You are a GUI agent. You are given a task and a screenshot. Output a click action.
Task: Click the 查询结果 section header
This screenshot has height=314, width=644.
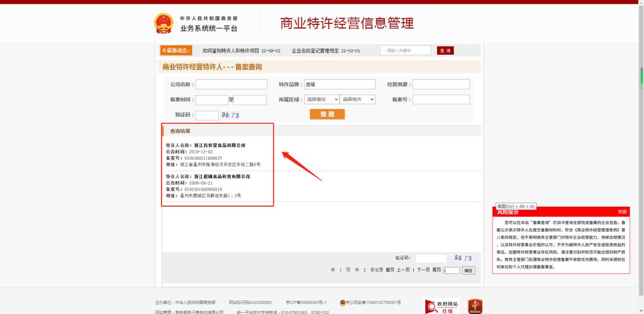(180, 131)
